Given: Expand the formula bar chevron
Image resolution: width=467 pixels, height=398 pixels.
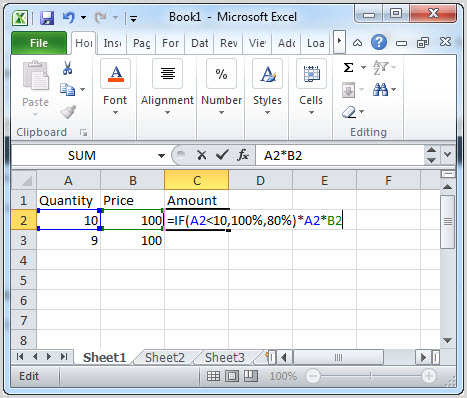Looking at the screenshot, I should 448,155.
